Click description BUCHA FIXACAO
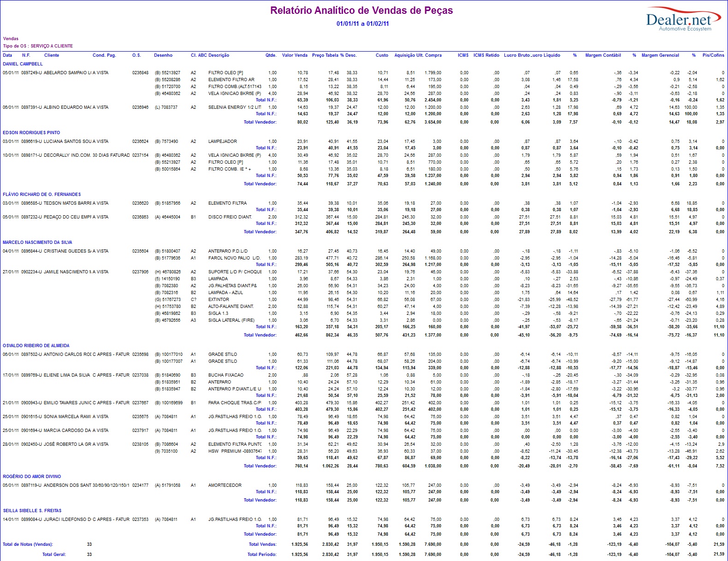Screen dimensions: 728x561 225,375
